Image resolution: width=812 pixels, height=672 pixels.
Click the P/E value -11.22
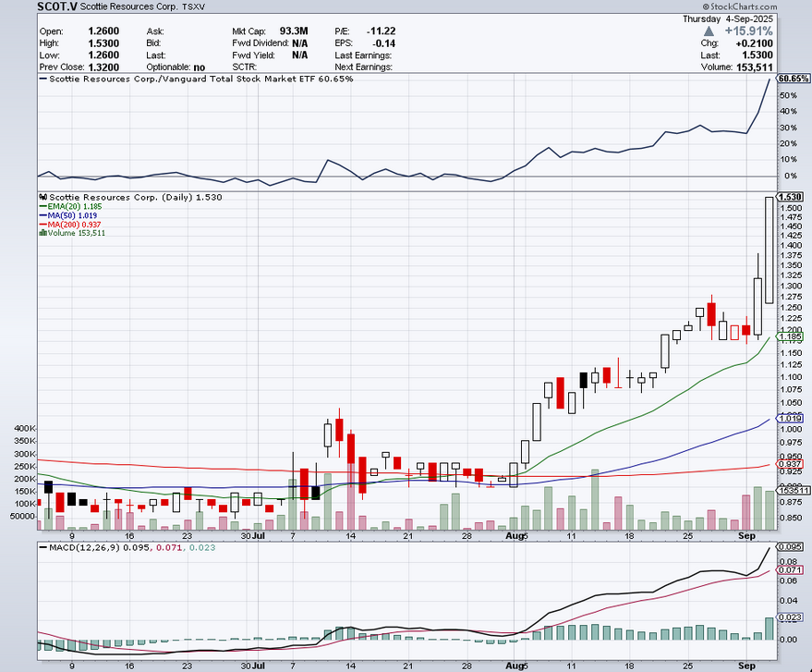pos(382,31)
